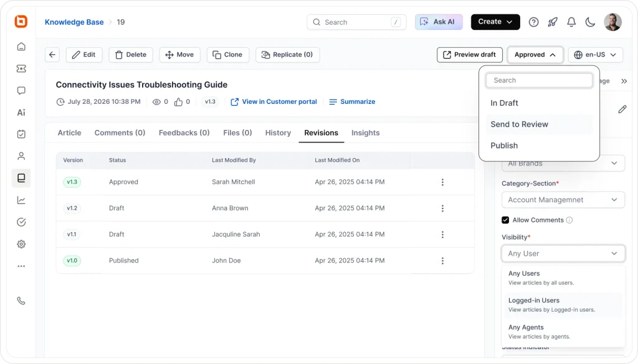Viewport: 638px width, 364px height.
Task: Open user profile avatar
Action: [613, 22]
